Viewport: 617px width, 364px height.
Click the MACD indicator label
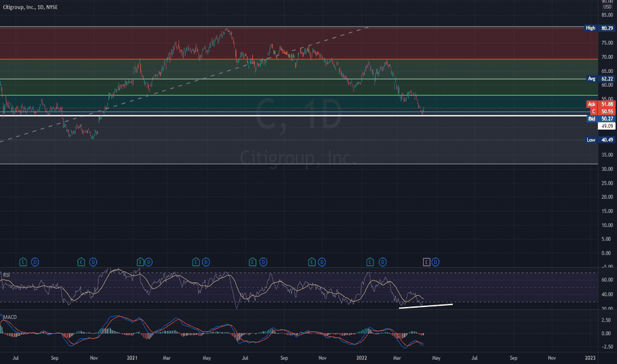pyautogui.click(x=10, y=317)
